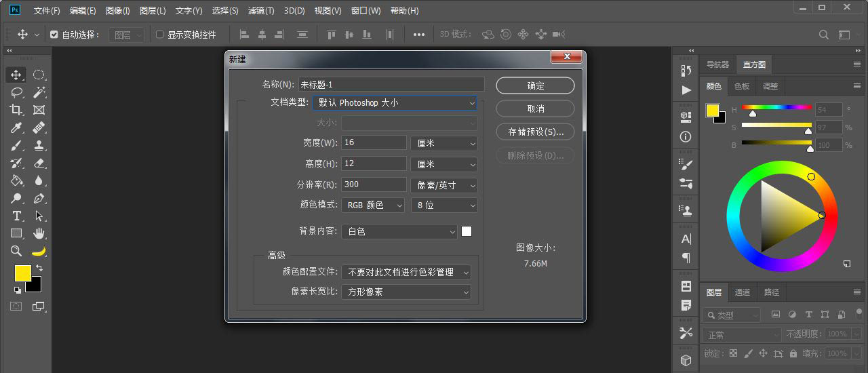The height and width of the screenshot is (373, 868).
Task: Open the History panel icon
Action: [686, 71]
